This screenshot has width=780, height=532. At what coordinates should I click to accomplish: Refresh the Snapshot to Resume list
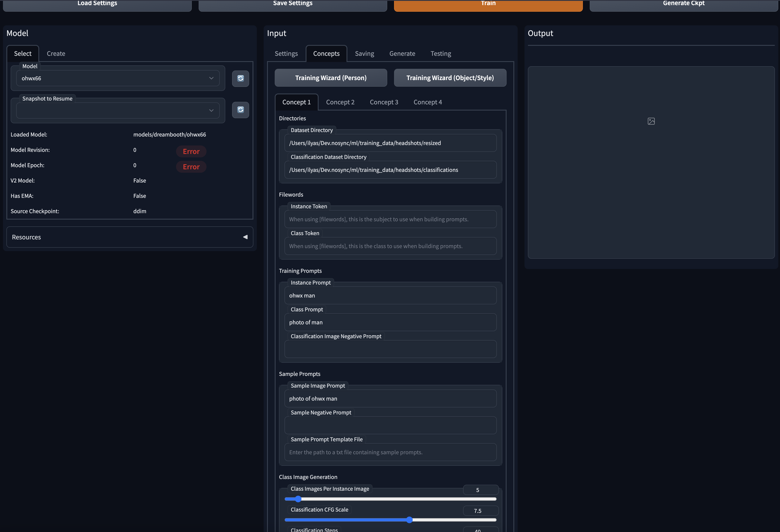coord(240,110)
